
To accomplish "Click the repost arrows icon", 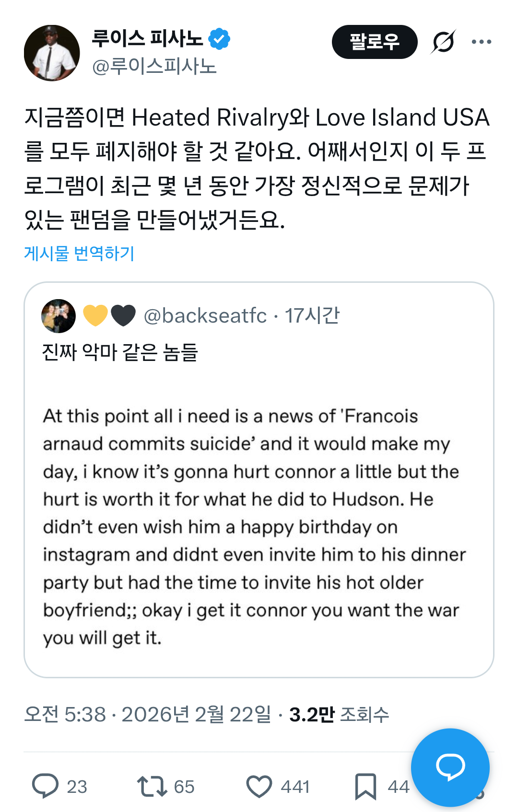I will (x=152, y=786).
